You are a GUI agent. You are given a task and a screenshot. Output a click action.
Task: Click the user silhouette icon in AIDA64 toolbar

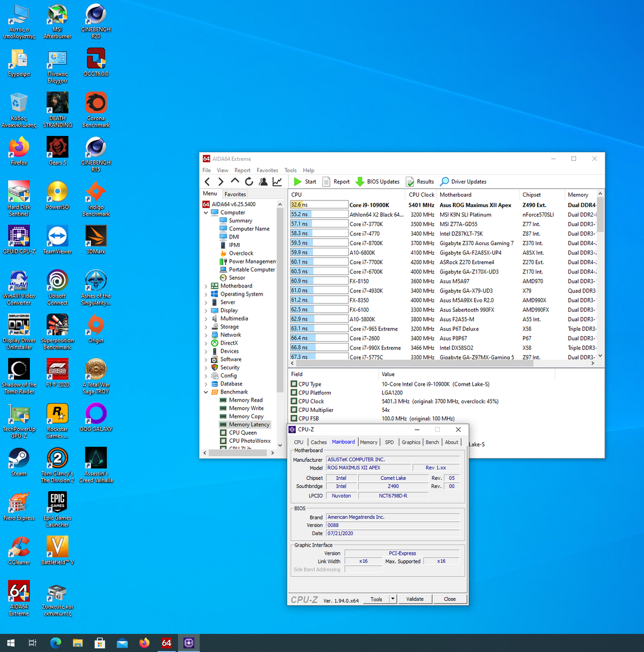263,181
